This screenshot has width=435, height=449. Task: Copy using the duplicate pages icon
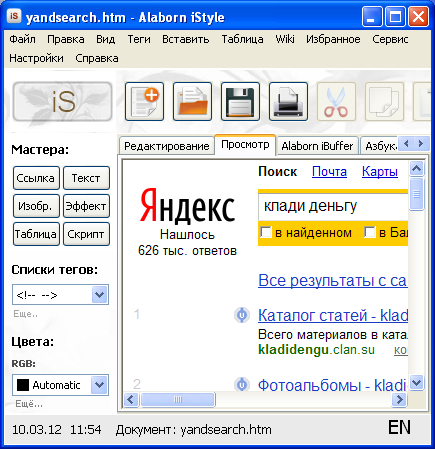pyautogui.click(x=384, y=101)
